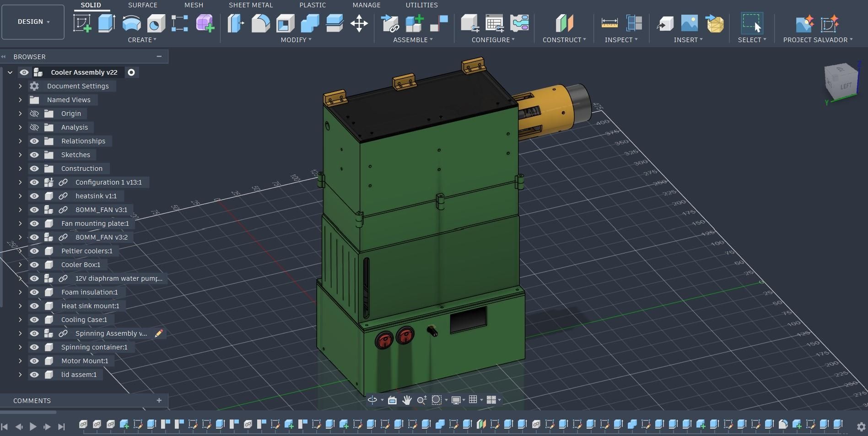
Task: Open the CREATE dropdown menu
Action: pyautogui.click(x=142, y=40)
